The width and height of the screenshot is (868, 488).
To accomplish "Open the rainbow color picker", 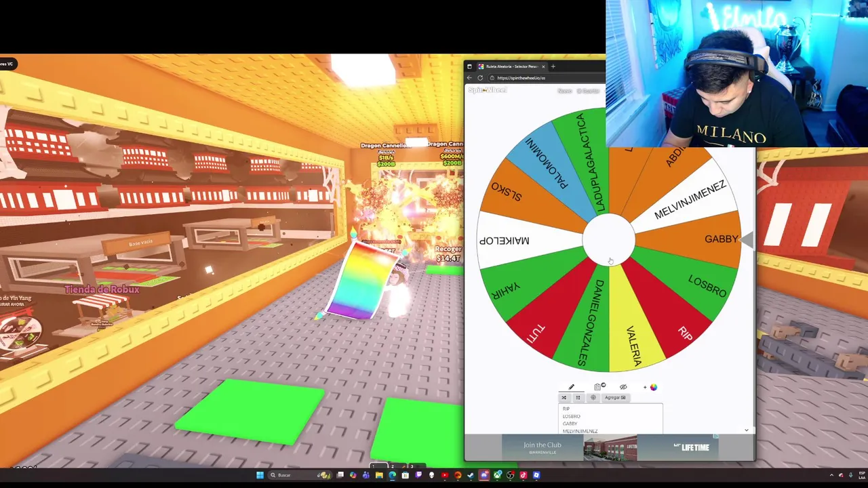I will tap(654, 387).
